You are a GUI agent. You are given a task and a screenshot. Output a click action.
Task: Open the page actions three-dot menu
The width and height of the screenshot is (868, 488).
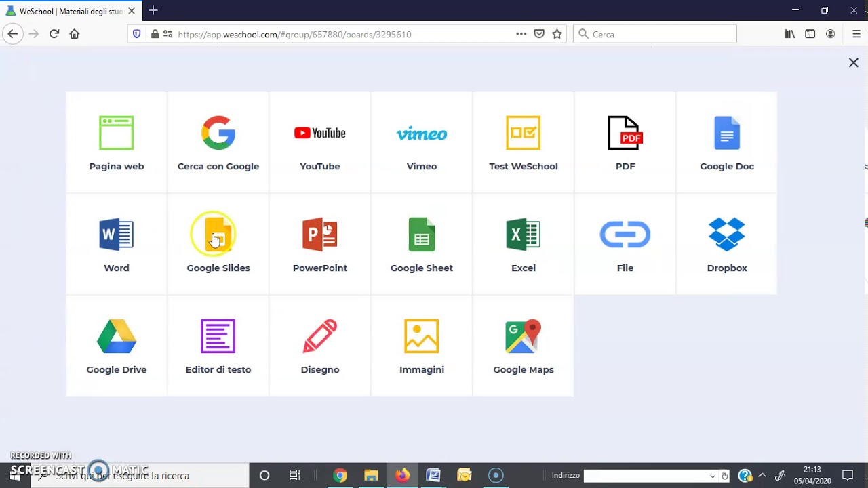coord(521,34)
